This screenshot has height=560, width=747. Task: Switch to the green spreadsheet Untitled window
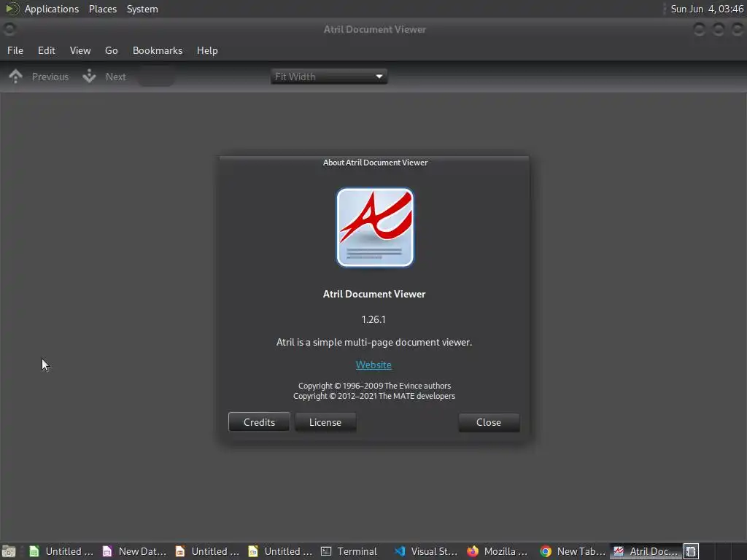click(62, 551)
